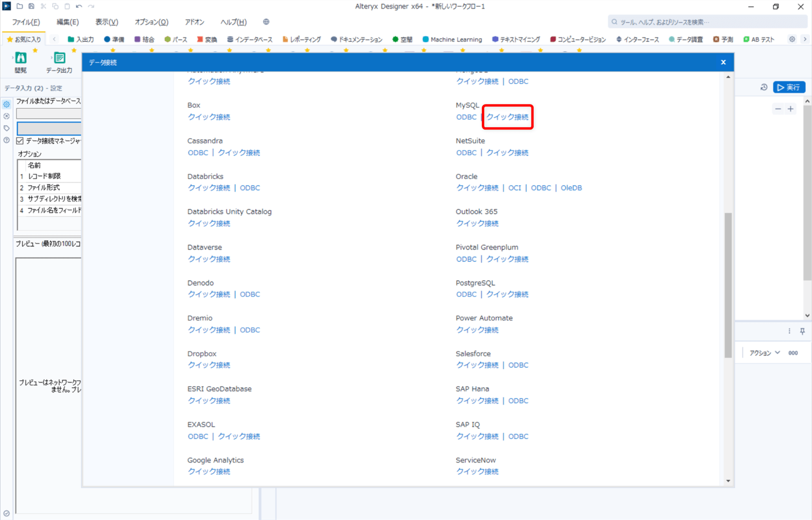Viewport: 812px width, 520px height.
Task: Open the ファイル(F) menu
Action: 26,22
